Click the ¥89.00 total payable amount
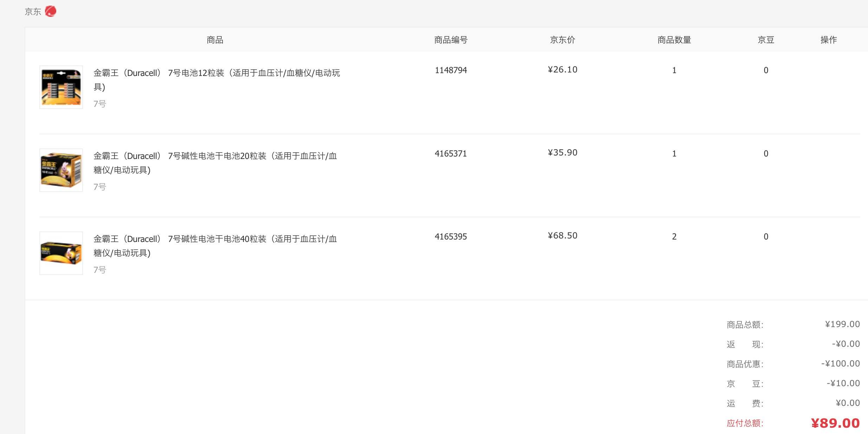The width and height of the screenshot is (868, 434). tap(835, 423)
